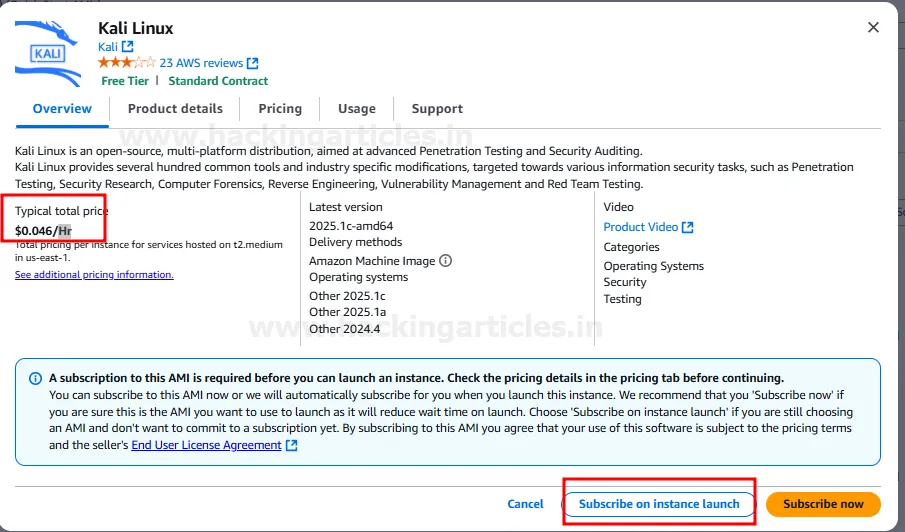905x532 pixels.
Task: Click the orange Subscribe now button
Action: tap(823, 504)
